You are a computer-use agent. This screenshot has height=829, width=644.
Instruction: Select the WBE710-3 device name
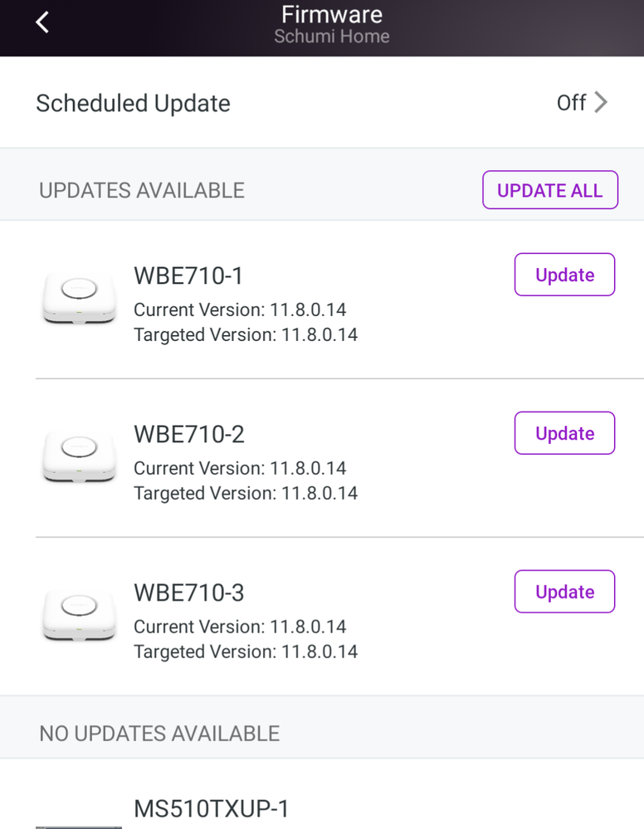[x=188, y=593]
